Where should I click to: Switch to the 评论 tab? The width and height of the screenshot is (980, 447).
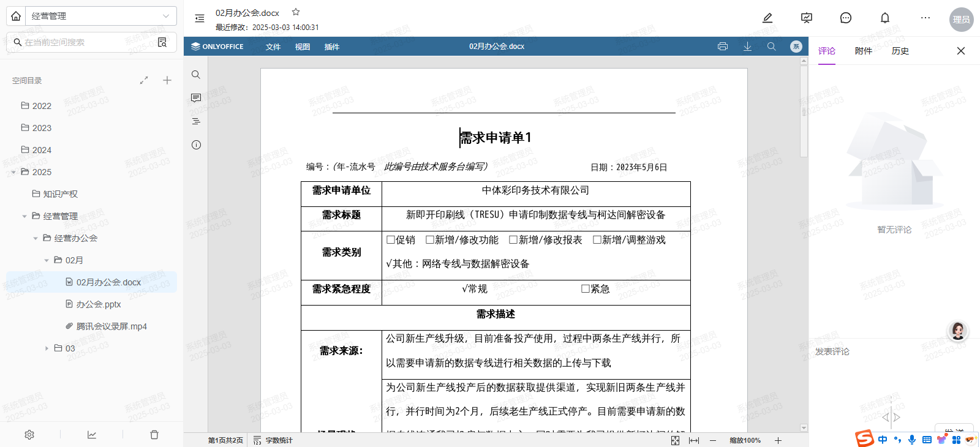pos(827,51)
